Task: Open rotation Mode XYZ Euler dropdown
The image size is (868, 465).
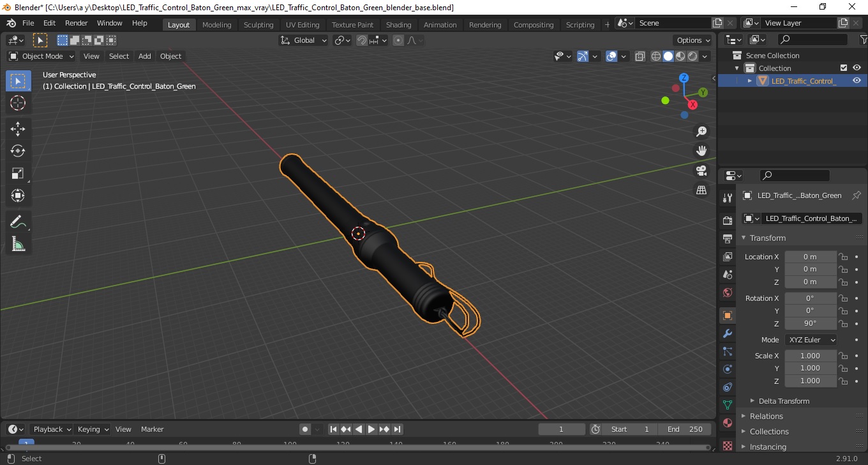Action: [x=811, y=340]
